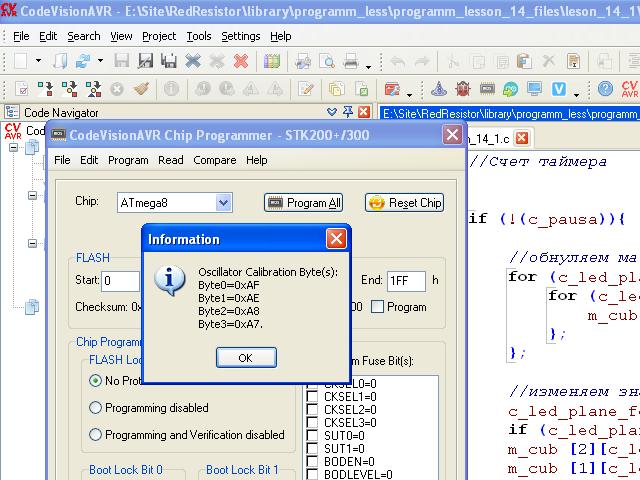This screenshot has width=640, height=480.
Task: Click OK in the Information dialog
Action: click(246, 358)
